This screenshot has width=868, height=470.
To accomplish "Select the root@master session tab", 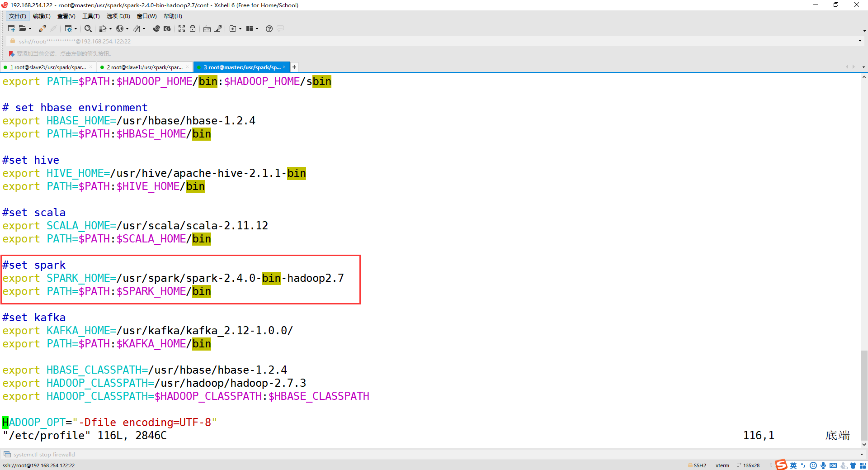I will pyautogui.click(x=242, y=67).
